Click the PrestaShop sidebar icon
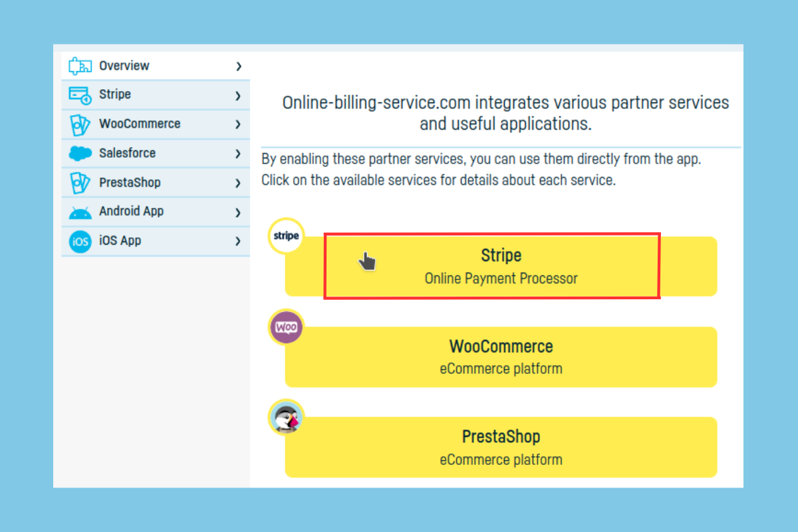 pos(80,183)
